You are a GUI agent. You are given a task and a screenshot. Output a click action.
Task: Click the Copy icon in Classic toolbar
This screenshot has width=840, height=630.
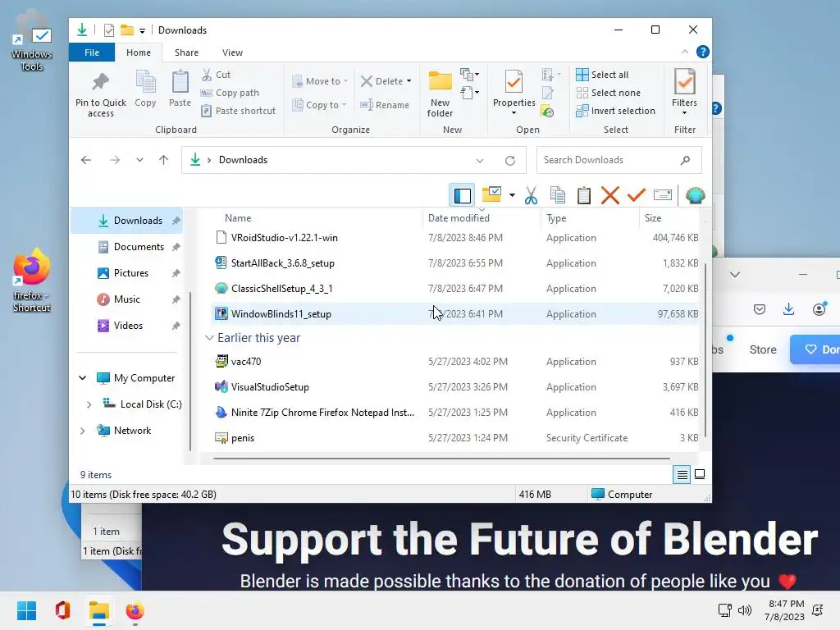[x=558, y=195]
